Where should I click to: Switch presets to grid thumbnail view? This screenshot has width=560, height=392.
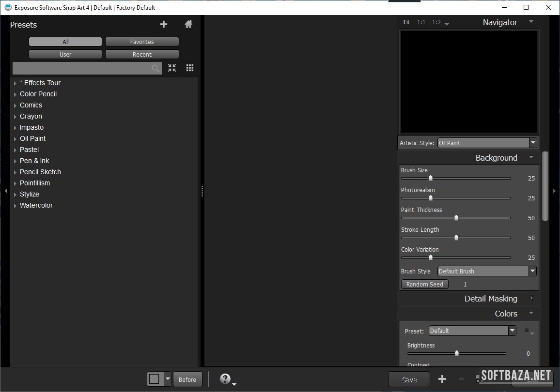190,68
